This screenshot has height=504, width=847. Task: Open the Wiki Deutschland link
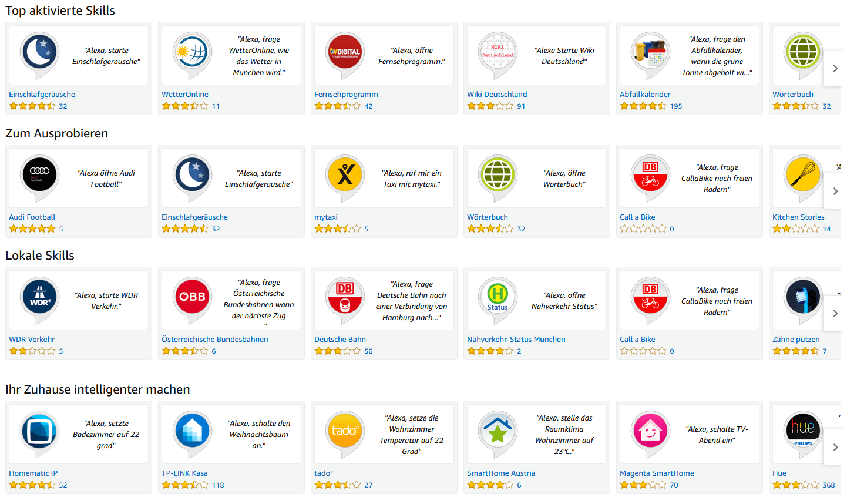click(x=497, y=95)
